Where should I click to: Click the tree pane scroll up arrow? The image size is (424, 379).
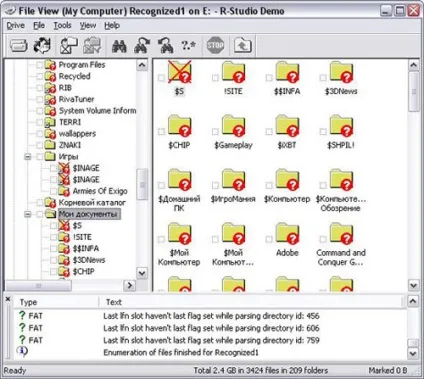click(x=142, y=65)
